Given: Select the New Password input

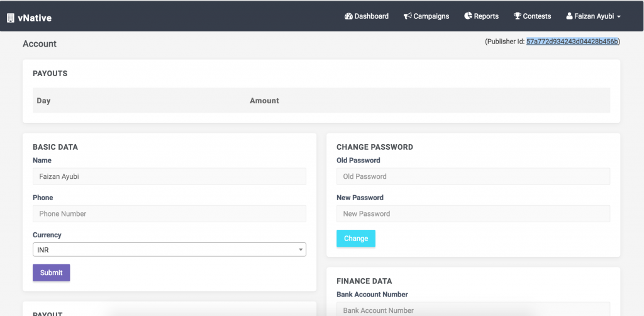Looking at the screenshot, I should click(473, 213).
